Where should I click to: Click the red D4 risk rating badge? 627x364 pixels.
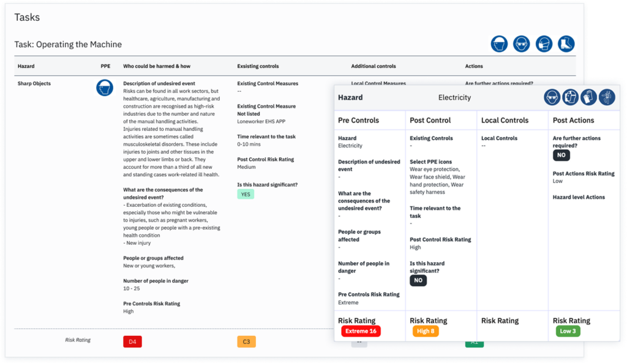click(132, 341)
